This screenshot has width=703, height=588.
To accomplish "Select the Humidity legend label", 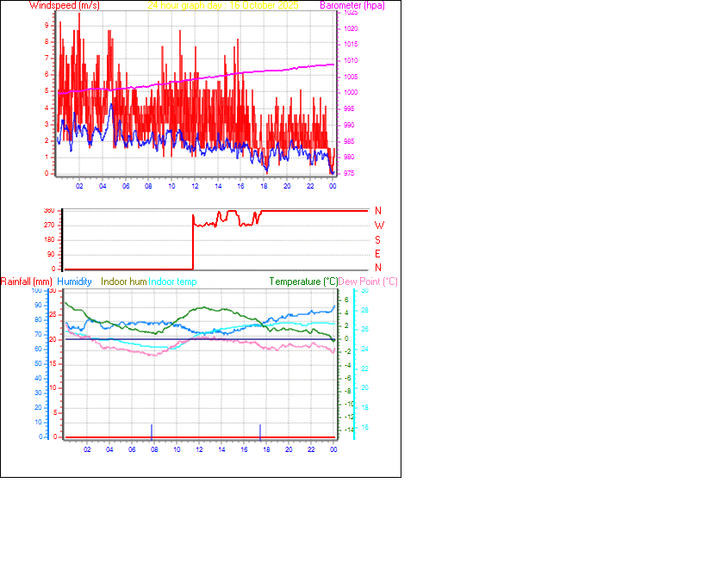I will (74, 282).
